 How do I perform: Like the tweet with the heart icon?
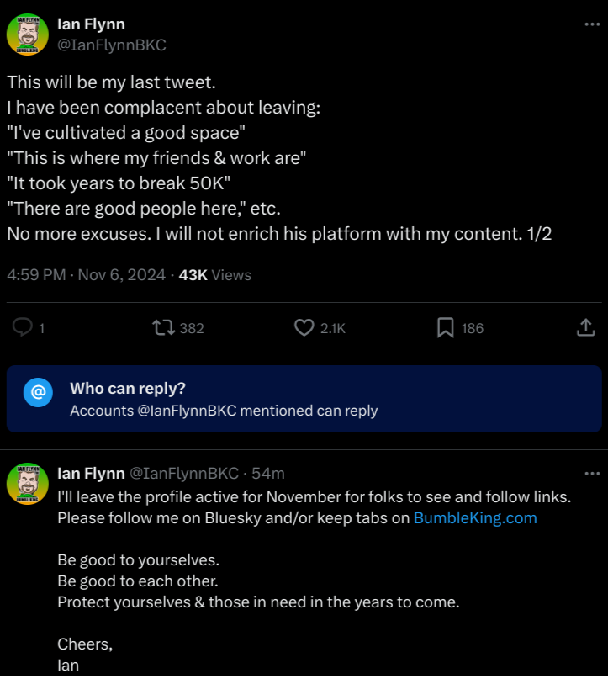tap(304, 327)
